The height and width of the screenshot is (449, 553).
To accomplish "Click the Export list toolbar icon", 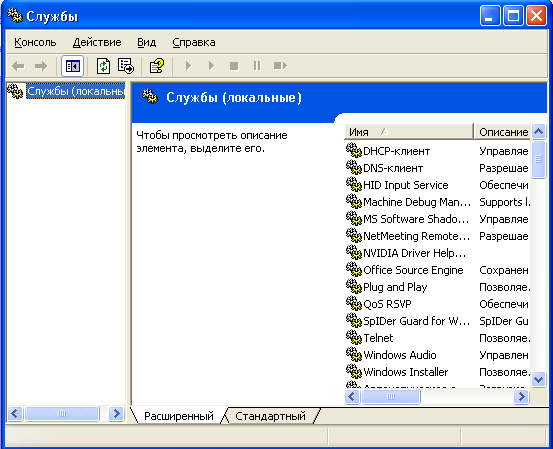I will 126,66.
